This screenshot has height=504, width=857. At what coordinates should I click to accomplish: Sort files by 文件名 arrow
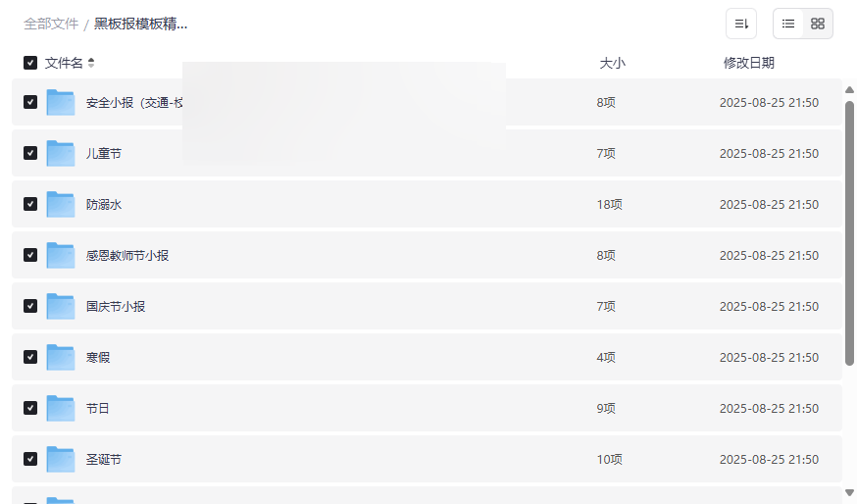coord(91,63)
